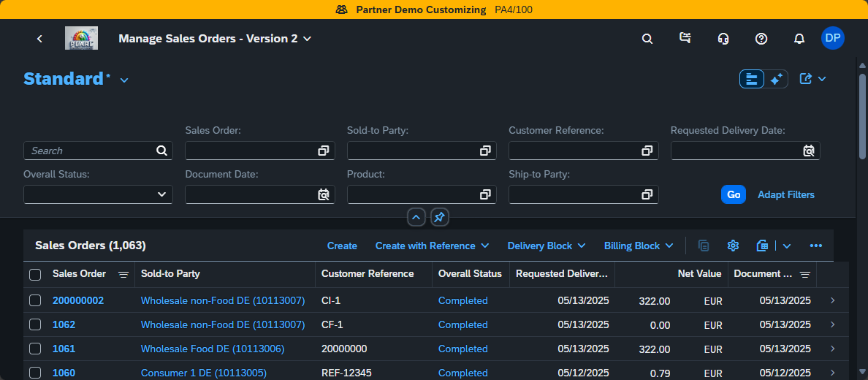
Task: Collapse the header with the up-arrow button
Action: click(x=417, y=218)
